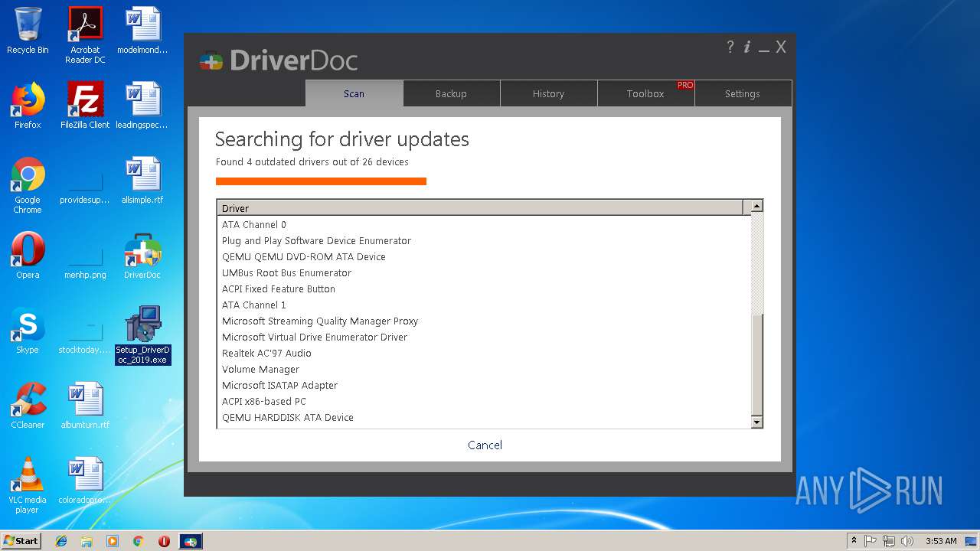The height and width of the screenshot is (551, 980).
Task: Open the volume speaker tray icon
Action: (x=907, y=541)
